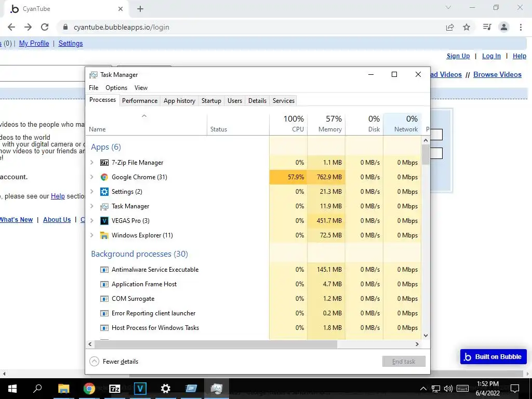Open Chrome profile avatar

(x=504, y=27)
